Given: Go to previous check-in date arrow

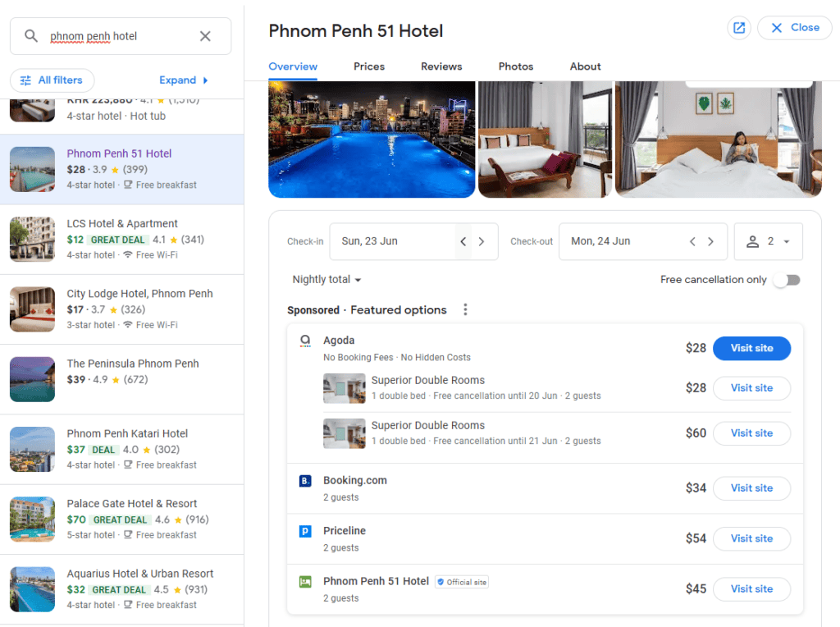Looking at the screenshot, I should pos(463,241).
